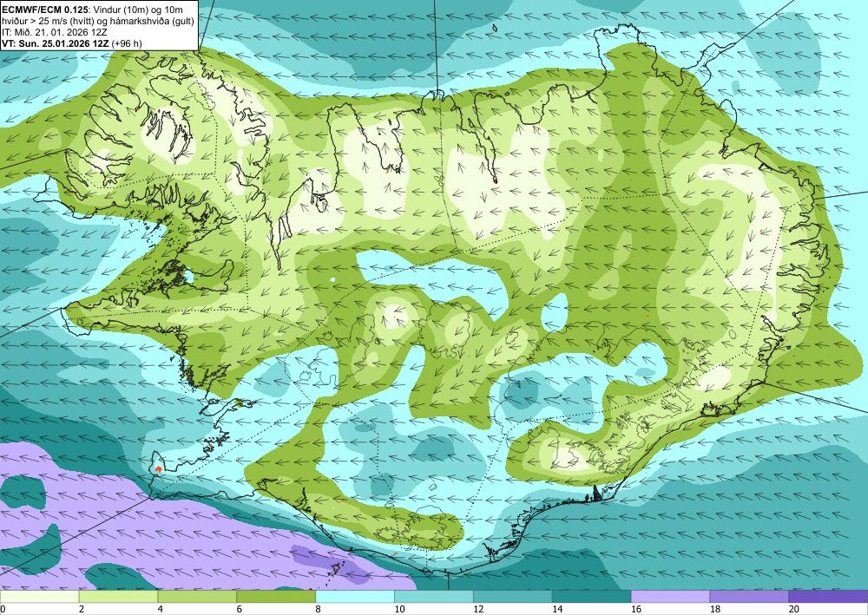The image size is (868, 615).
Task: Click the "IT: Mið. 21. 01. 2026 12Z" text
Action: [x=54, y=32]
